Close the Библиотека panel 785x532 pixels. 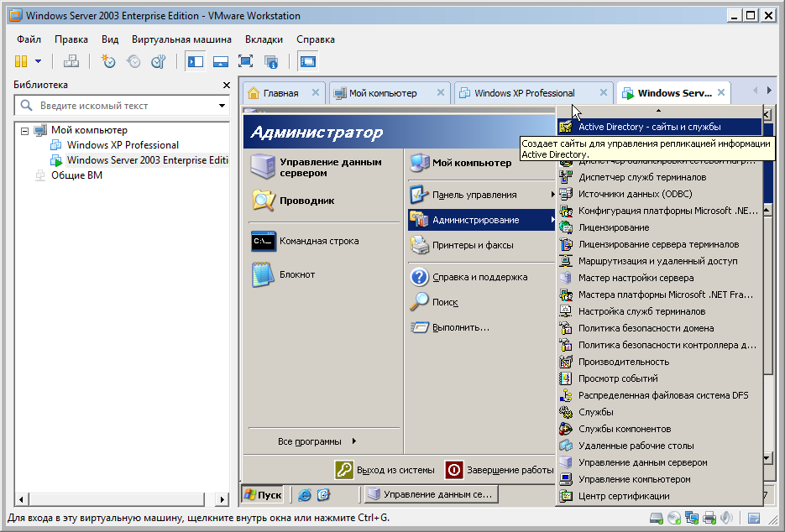[x=227, y=85]
